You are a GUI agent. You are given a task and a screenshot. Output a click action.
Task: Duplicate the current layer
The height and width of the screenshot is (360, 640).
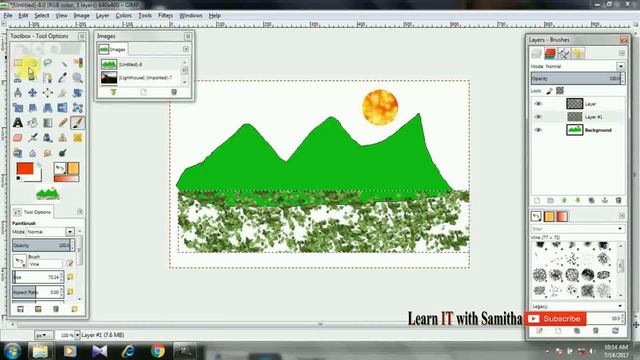(591, 200)
